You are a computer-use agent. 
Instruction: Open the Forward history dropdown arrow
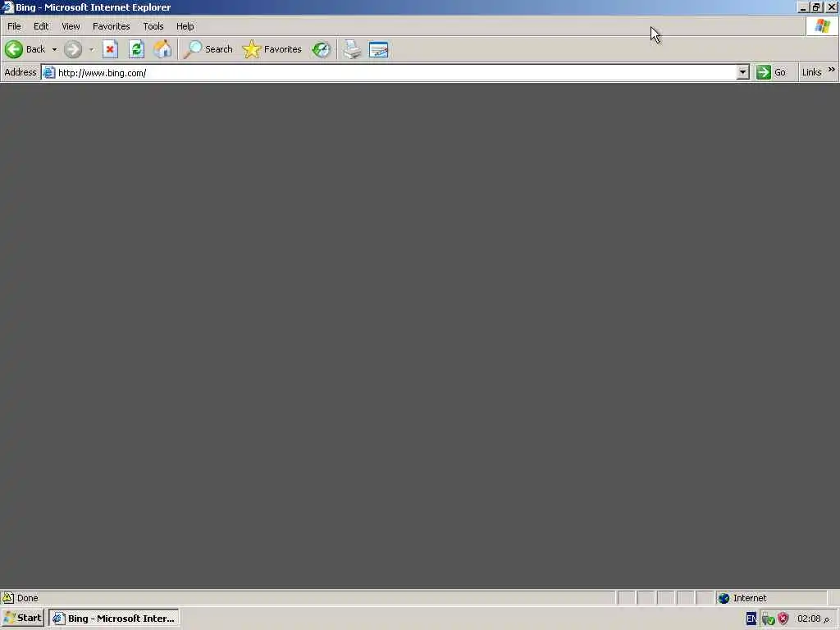click(x=92, y=49)
